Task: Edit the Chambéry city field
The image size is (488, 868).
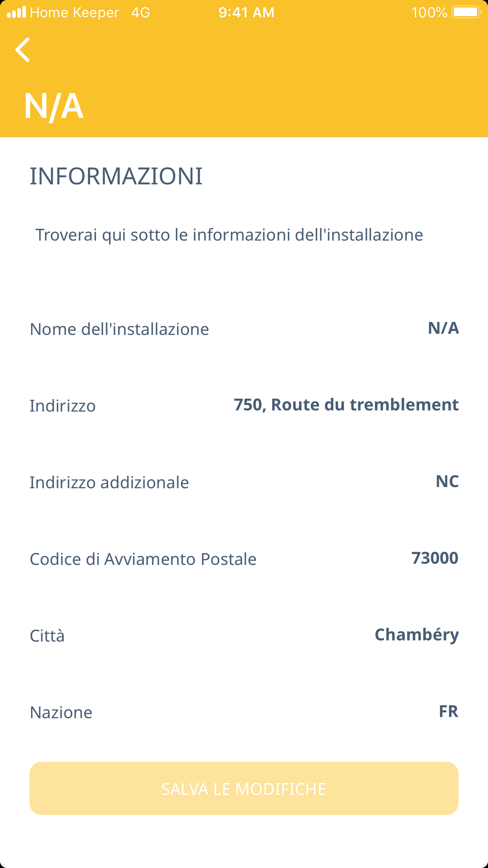Action: (416, 635)
